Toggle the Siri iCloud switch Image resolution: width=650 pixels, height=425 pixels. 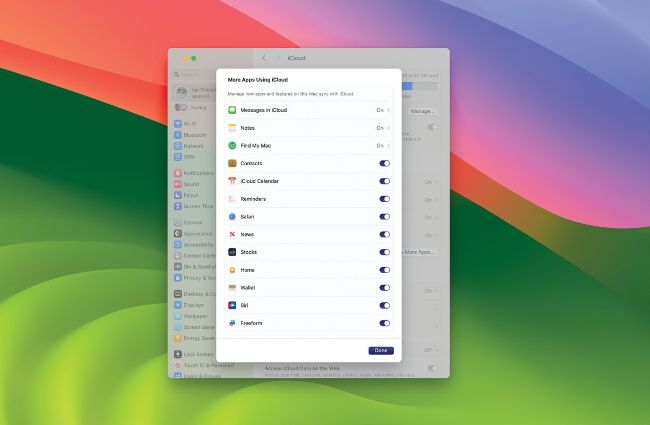pos(385,305)
